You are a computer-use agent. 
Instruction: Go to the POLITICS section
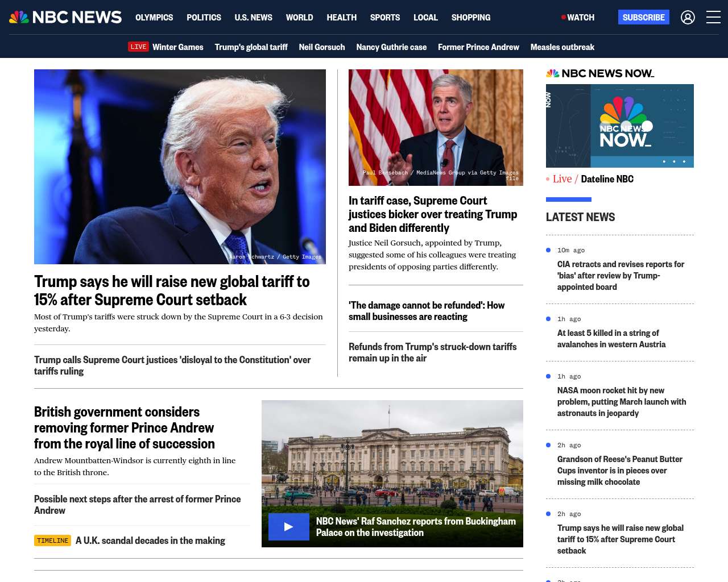click(204, 18)
